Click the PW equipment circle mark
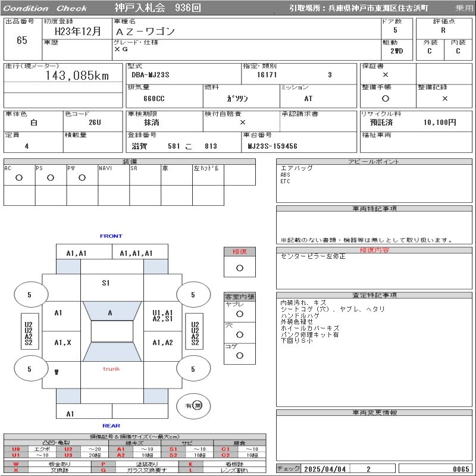Viewport: 476px width, 476px height. (x=82, y=178)
